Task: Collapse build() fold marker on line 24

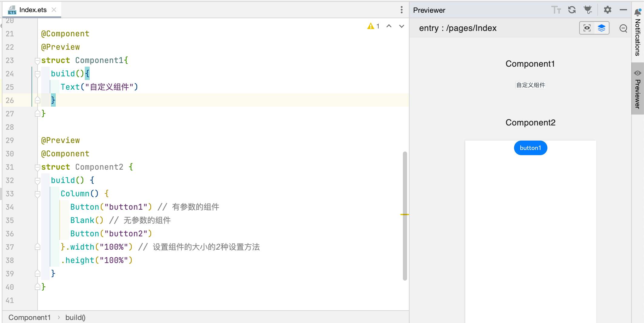Action: point(38,74)
